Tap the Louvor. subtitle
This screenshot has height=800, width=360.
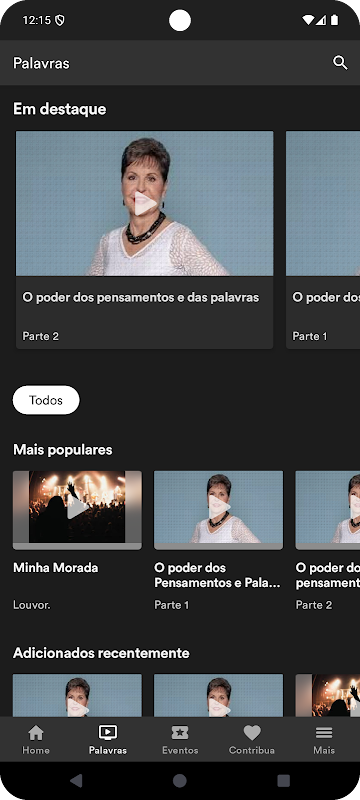[32, 605]
